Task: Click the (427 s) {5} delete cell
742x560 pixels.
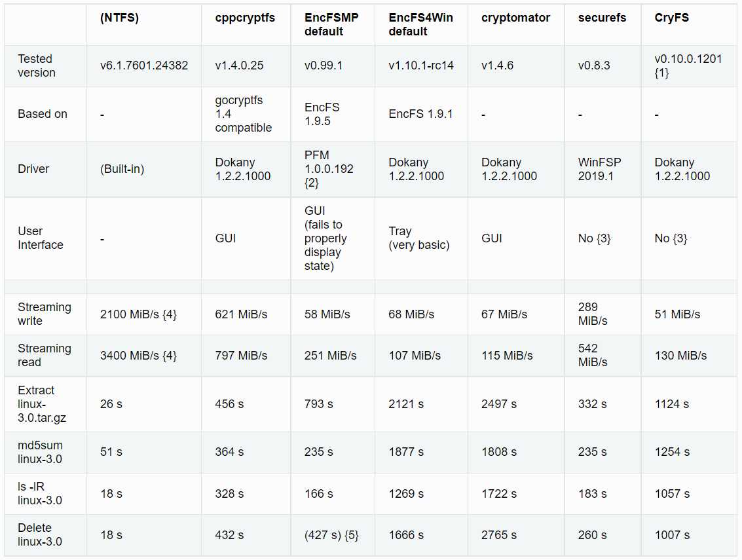Action: coord(331,535)
